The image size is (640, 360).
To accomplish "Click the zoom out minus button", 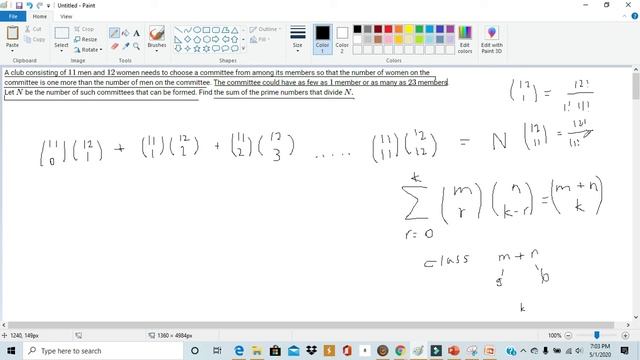I will [x=568, y=336].
